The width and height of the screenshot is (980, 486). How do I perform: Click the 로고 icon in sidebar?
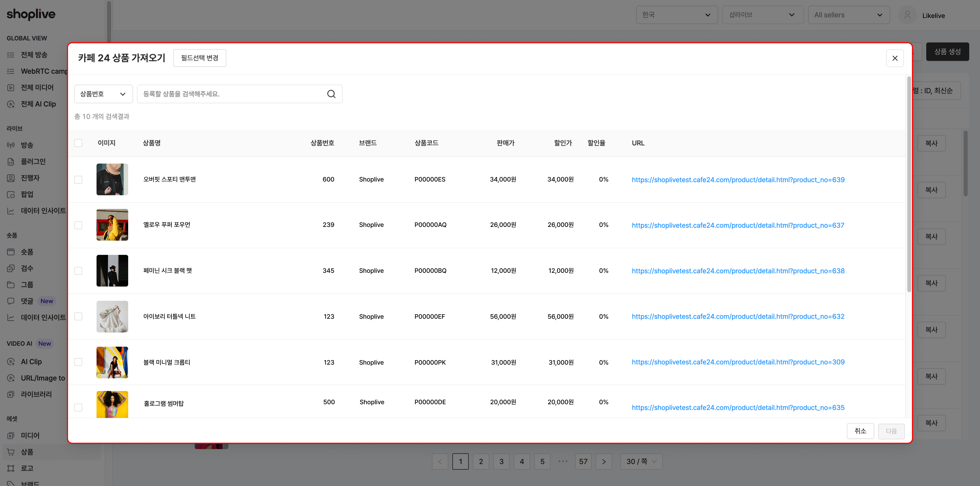(x=11, y=468)
